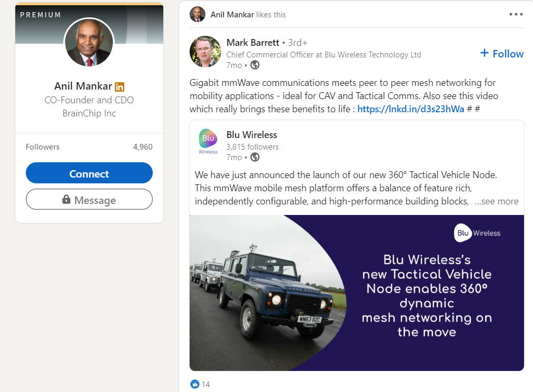Click Anil Mankar's large profile photo
The height and width of the screenshot is (392, 533).
[89, 43]
